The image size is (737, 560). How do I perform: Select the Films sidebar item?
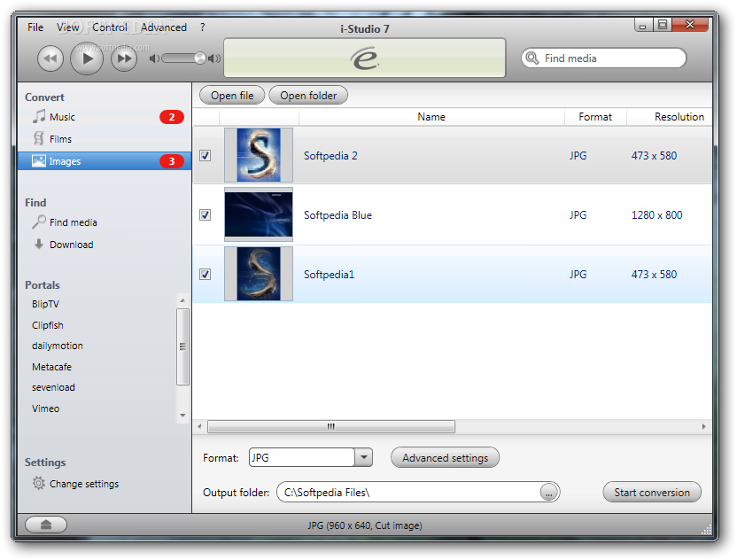pyautogui.click(x=105, y=139)
